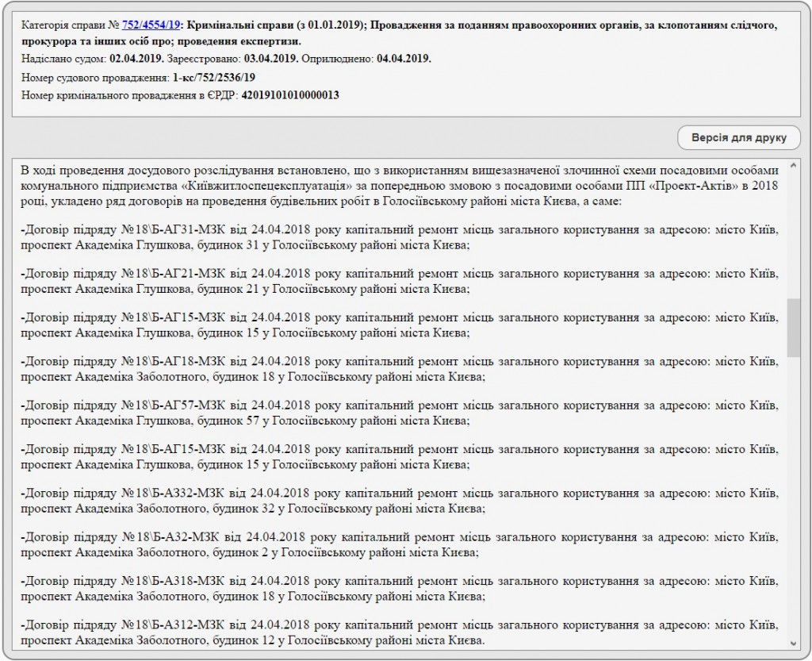812x661 pixels.
Task: Click the vertical scrollbar thumb
Action: (x=793, y=327)
